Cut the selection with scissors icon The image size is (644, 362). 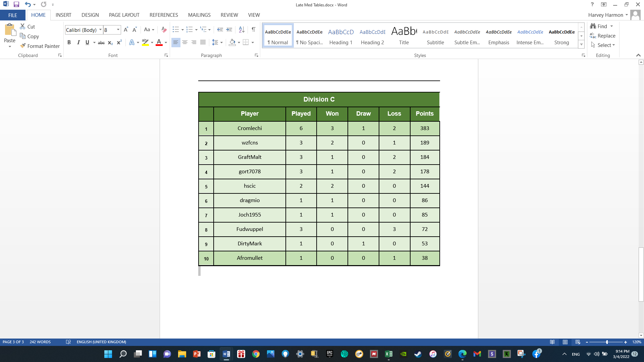[27, 26]
